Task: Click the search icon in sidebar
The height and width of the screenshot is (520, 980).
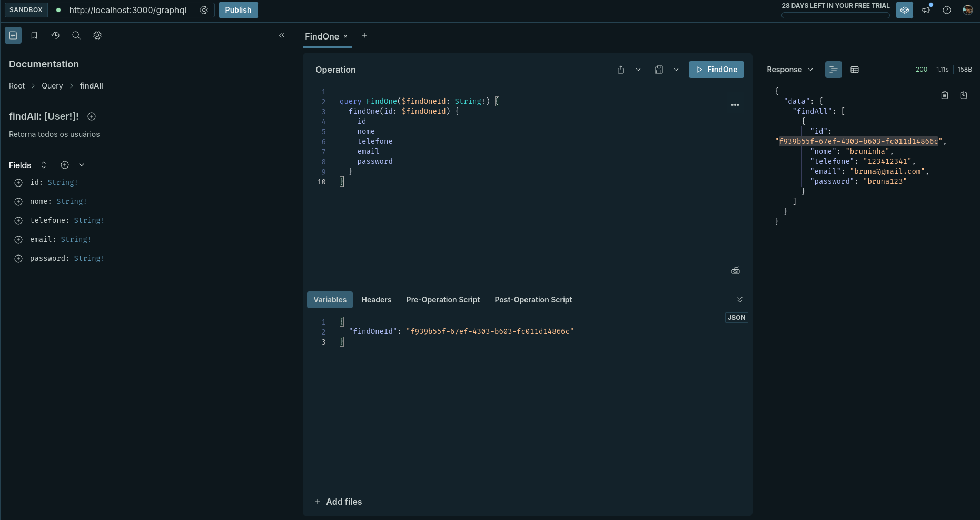Action: tap(76, 35)
